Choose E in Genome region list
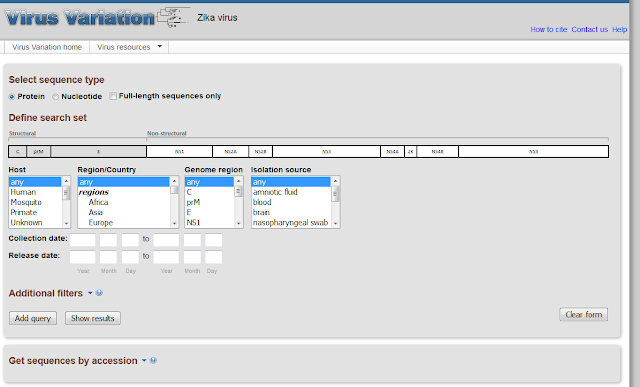Image resolution: width=640 pixels, height=387 pixels. tap(209, 212)
